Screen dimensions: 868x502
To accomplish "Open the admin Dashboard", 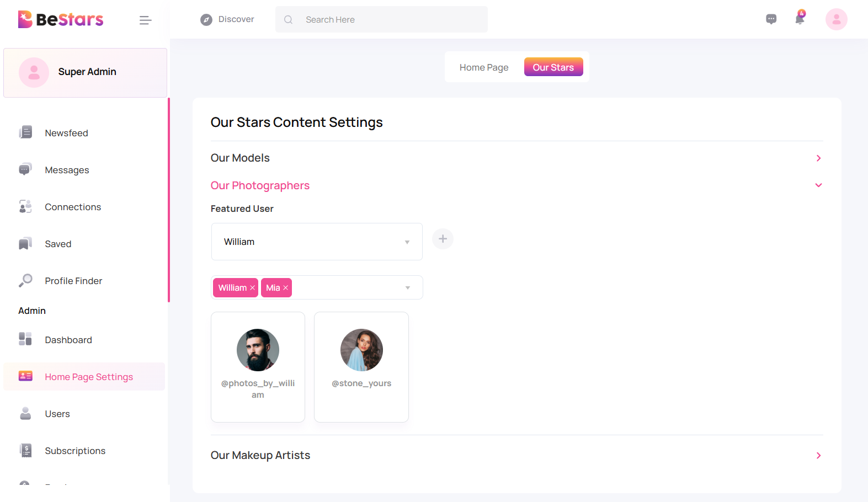I will pyautogui.click(x=68, y=340).
